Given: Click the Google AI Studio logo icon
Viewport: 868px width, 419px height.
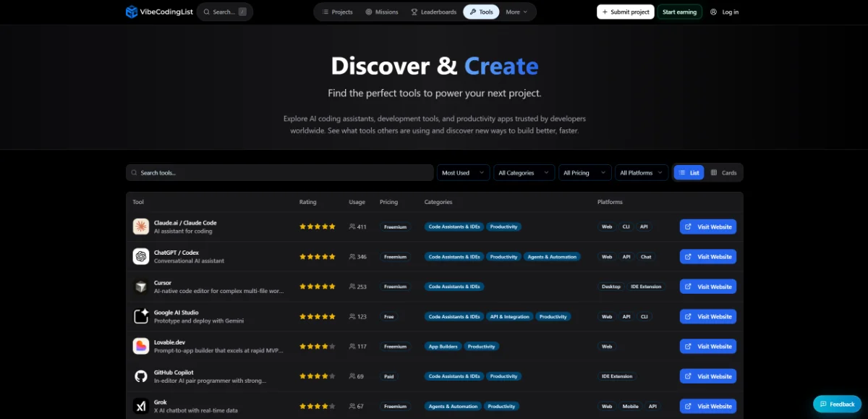Looking at the screenshot, I should [x=141, y=316].
